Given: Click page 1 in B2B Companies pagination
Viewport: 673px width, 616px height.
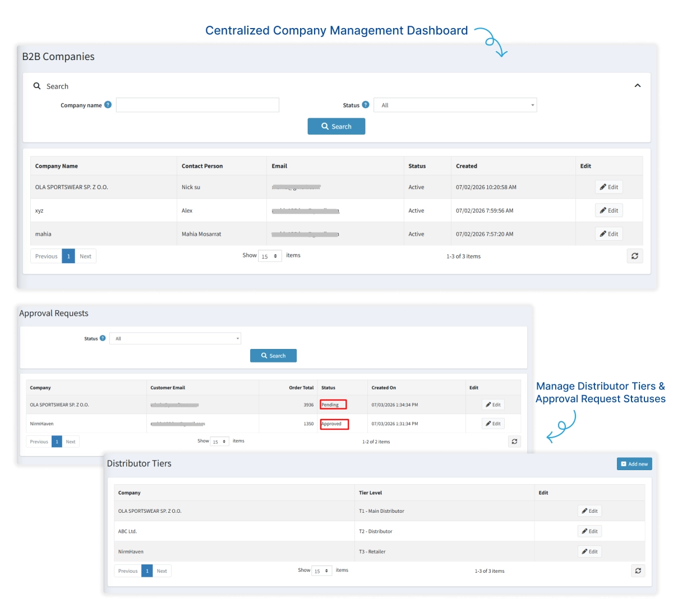Looking at the screenshot, I should 68,256.
